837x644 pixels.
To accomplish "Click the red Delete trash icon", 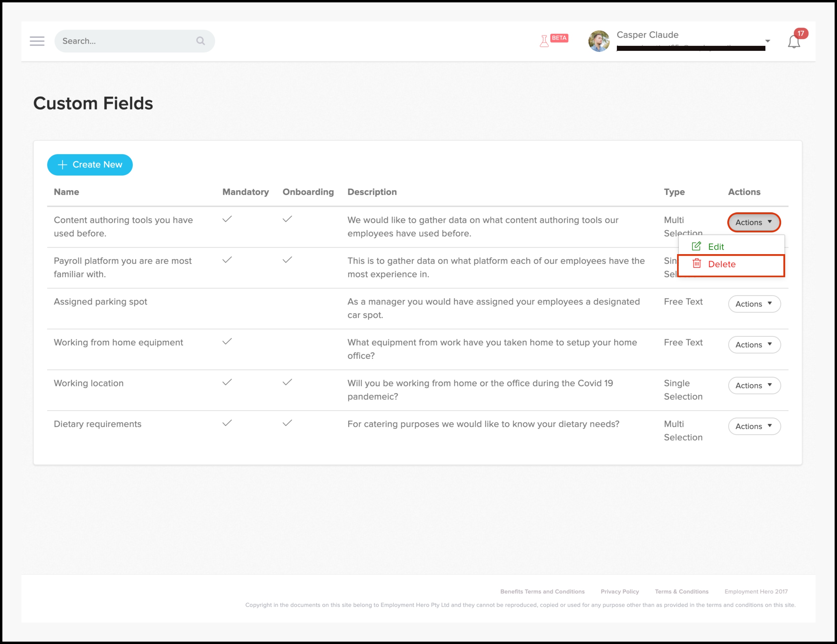I will pos(697,263).
